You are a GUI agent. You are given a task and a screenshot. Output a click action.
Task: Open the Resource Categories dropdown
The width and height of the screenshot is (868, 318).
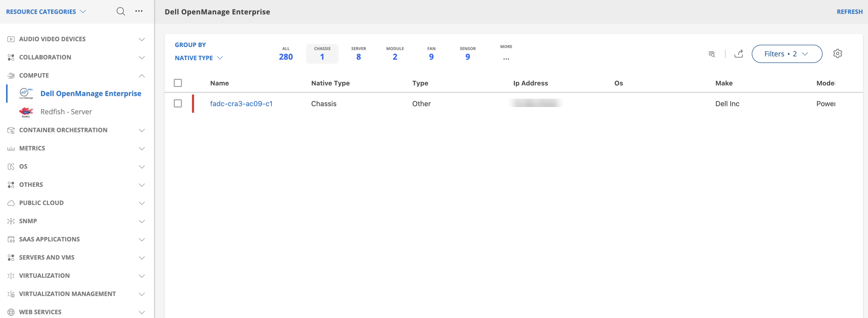(x=46, y=11)
